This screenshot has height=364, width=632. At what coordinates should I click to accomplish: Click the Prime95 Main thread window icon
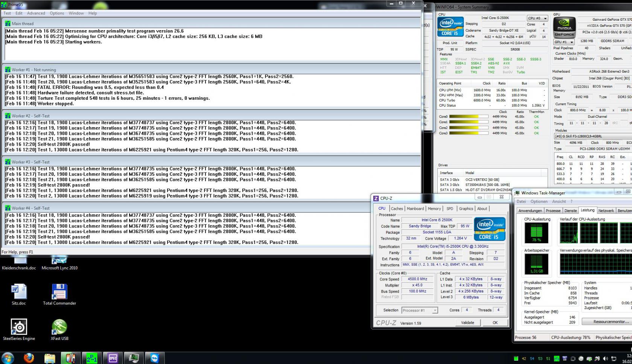click(x=8, y=23)
